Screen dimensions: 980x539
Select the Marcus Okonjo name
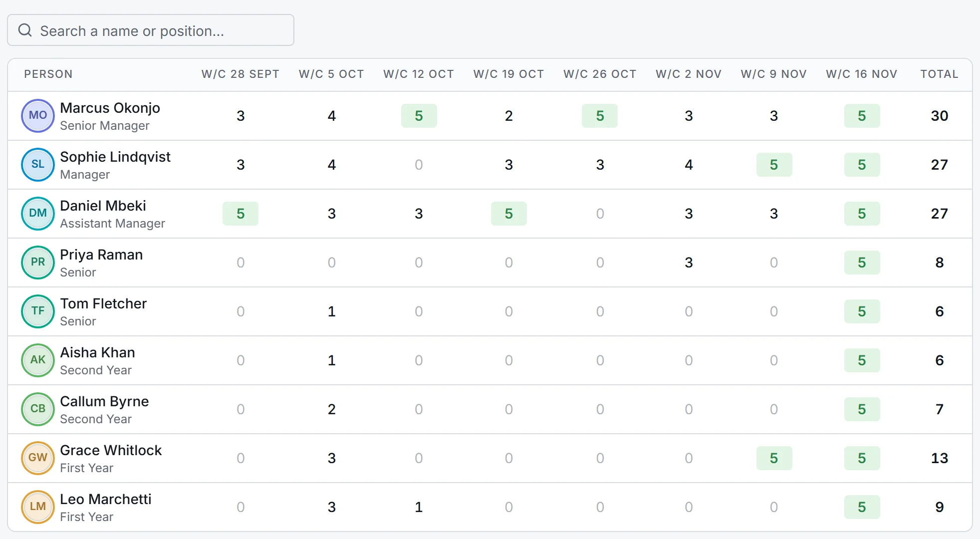pyautogui.click(x=110, y=108)
